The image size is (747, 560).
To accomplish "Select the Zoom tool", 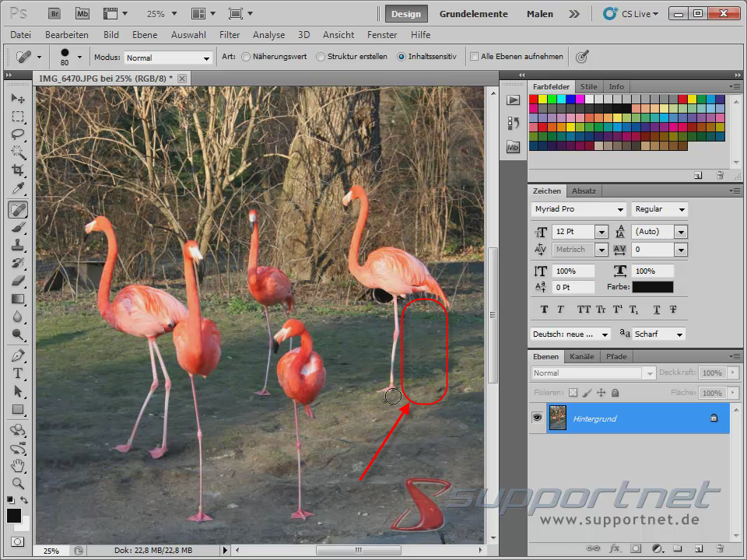I will [18, 482].
